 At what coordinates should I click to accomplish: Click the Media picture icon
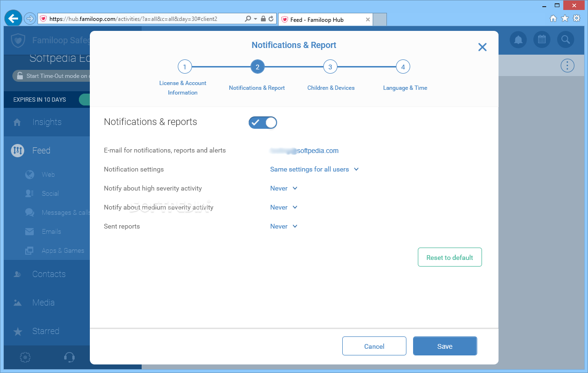(17, 303)
